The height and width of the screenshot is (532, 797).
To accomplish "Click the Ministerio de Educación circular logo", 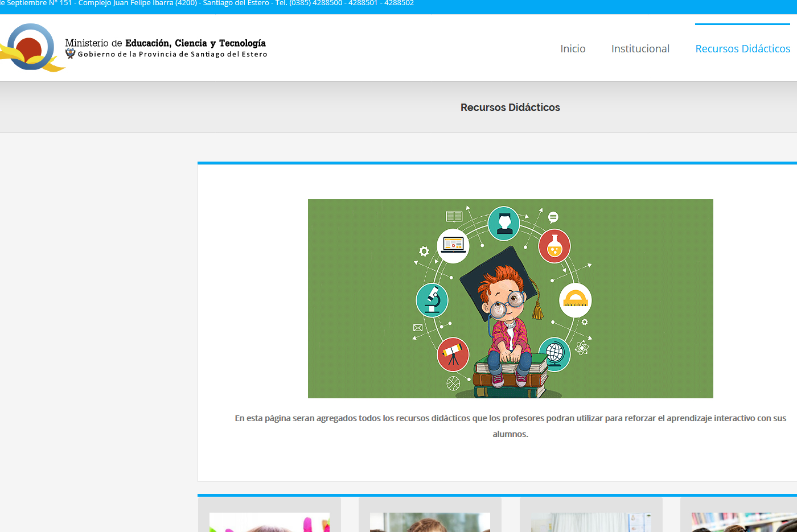I will tap(31, 47).
